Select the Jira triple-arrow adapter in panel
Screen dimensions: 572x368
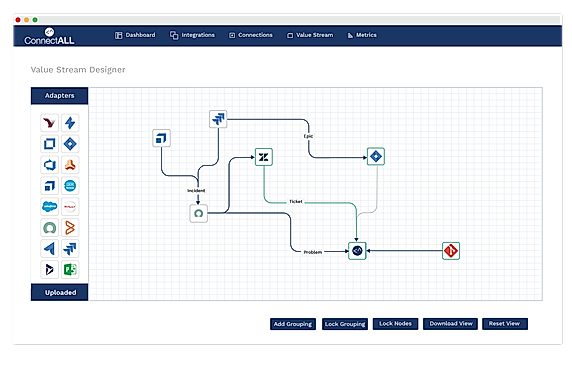pyautogui.click(x=70, y=249)
